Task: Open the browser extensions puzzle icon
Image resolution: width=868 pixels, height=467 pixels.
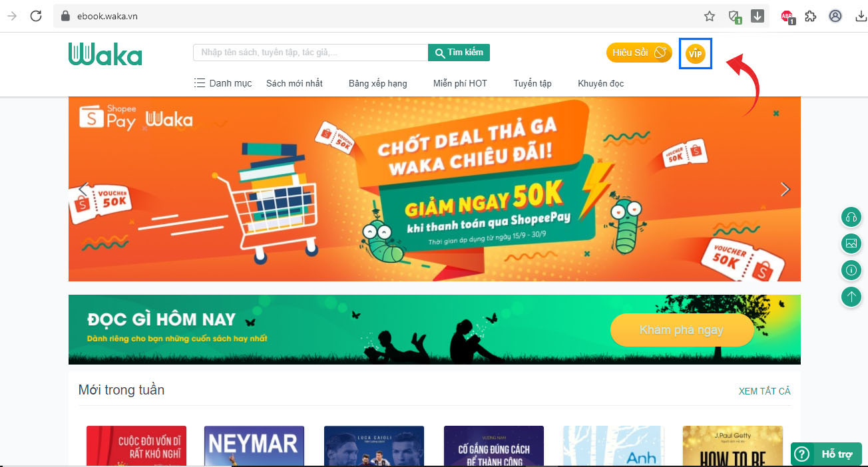Action: coord(811,16)
